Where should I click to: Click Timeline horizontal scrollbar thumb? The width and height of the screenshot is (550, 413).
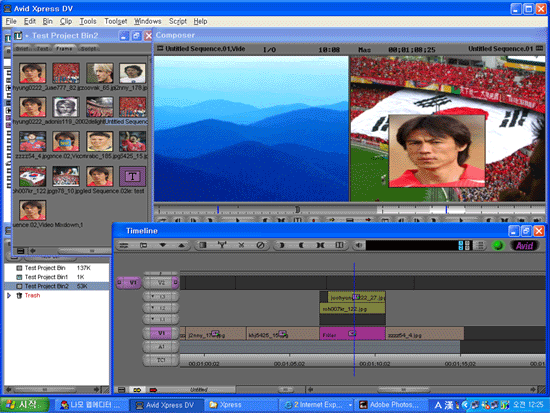click(403, 389)
